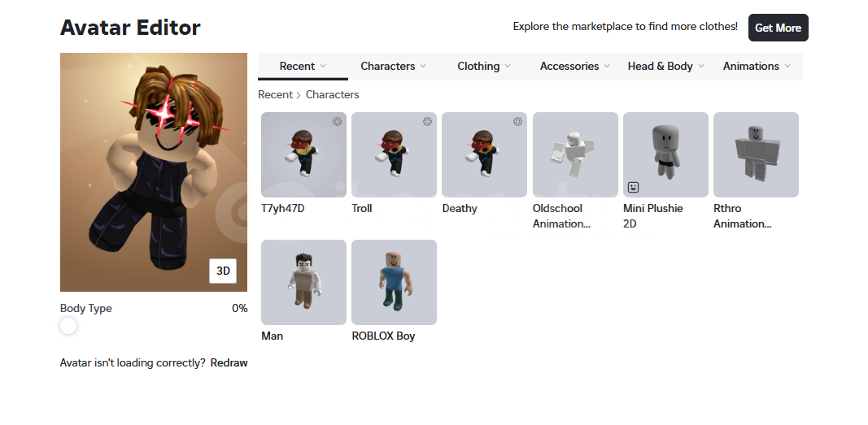Click the Troll name label
868x425 pixels.
[362, 208]
